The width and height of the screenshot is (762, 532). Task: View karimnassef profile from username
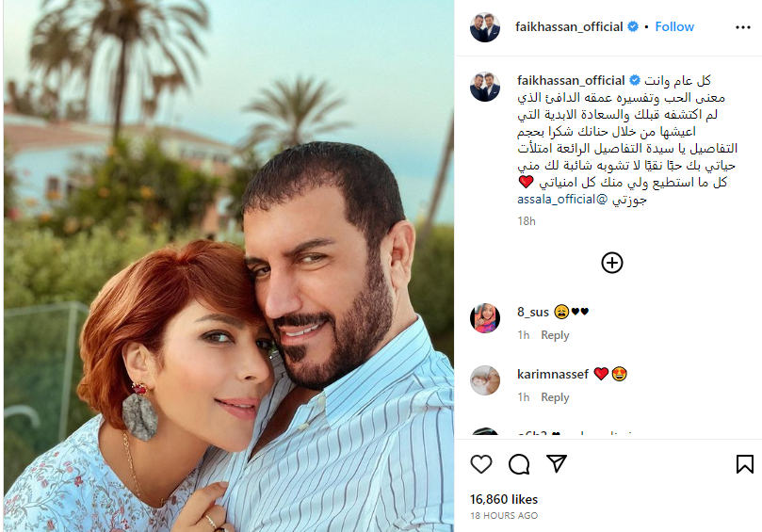(553, 374)
